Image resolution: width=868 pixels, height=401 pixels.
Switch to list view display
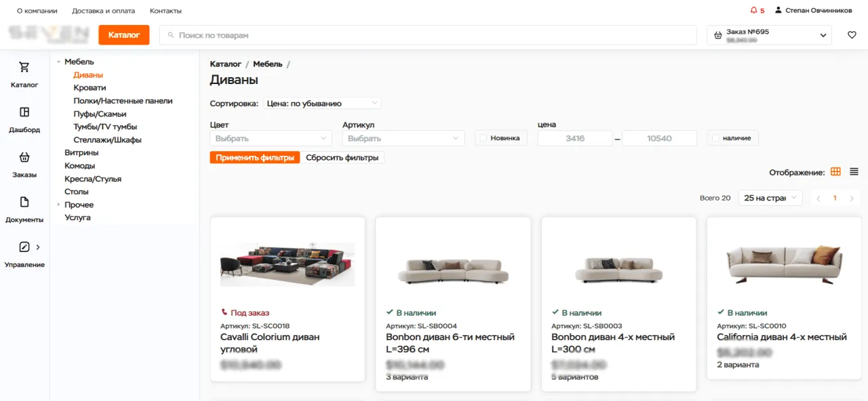tap(854, 172)
